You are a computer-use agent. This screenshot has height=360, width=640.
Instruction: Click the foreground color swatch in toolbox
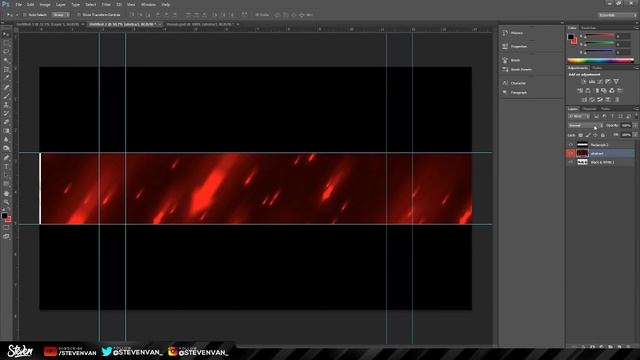click(4, 216)
